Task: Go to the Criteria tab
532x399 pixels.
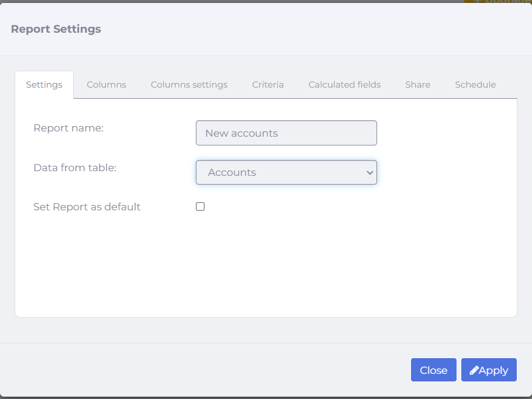Action: tap(268, 85)
